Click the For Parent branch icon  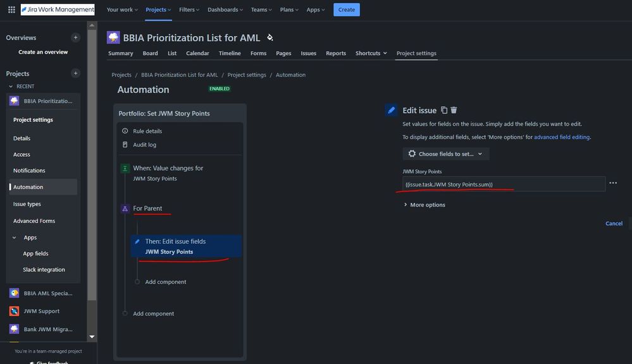[125, 209]
